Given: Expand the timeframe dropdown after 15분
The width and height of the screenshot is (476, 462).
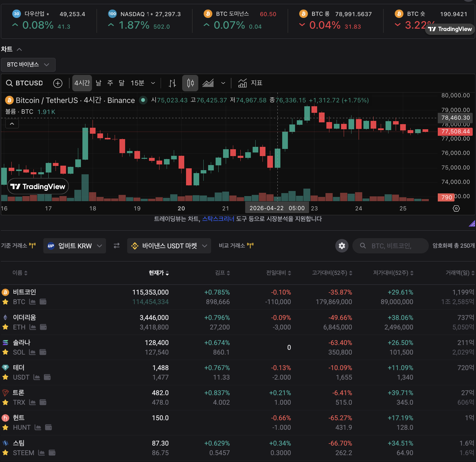Looking at the screenshot, I should click(153, 83).
